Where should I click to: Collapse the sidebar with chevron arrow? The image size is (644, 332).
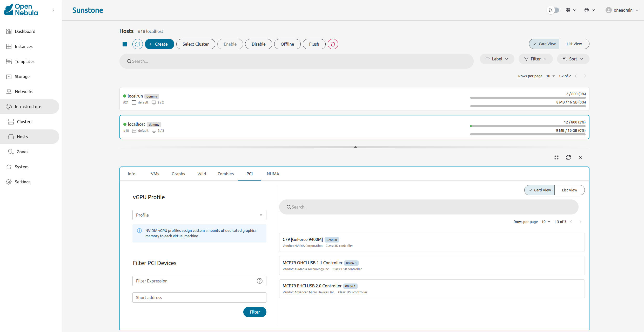pos(53,10)
